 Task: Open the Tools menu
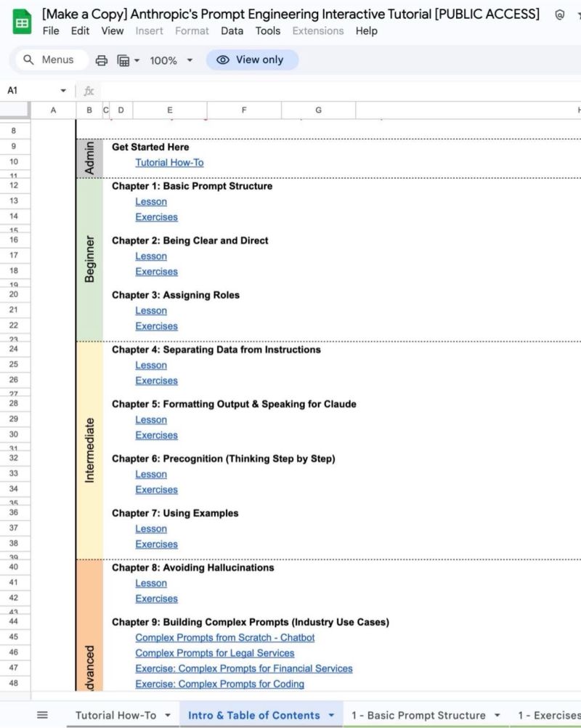pyautogui.click(x=268, y=31)
